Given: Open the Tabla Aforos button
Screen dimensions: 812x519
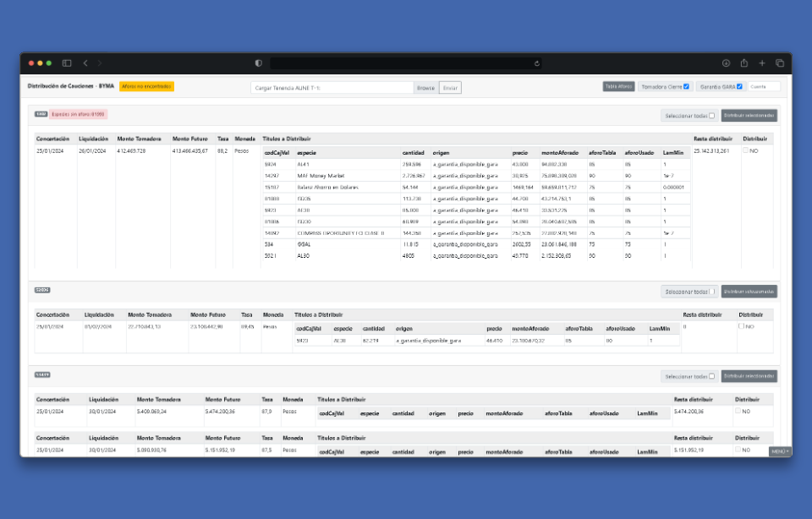Looking at the screenshot, I should coord(618,86).
